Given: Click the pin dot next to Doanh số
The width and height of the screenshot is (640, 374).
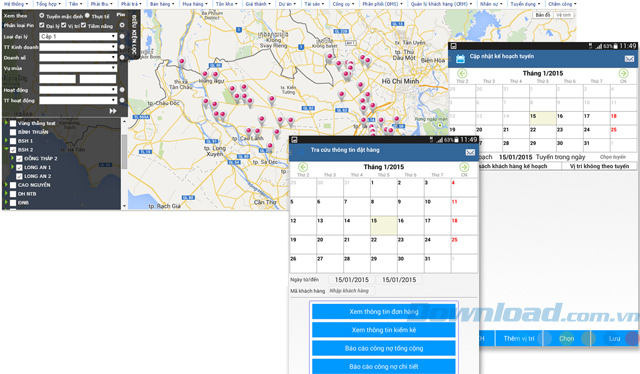Looking at the screenshot, I should tap(122, 58).
